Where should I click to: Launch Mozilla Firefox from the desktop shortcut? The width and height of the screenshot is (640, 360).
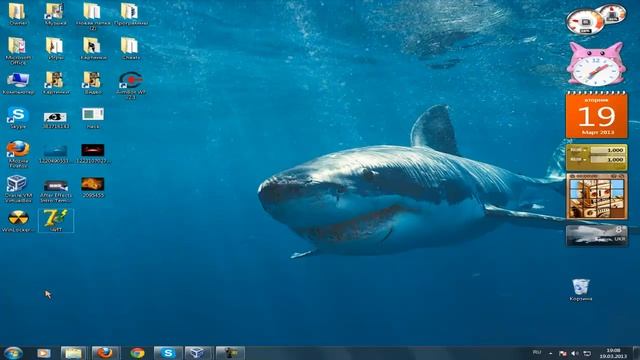[18, 153]
